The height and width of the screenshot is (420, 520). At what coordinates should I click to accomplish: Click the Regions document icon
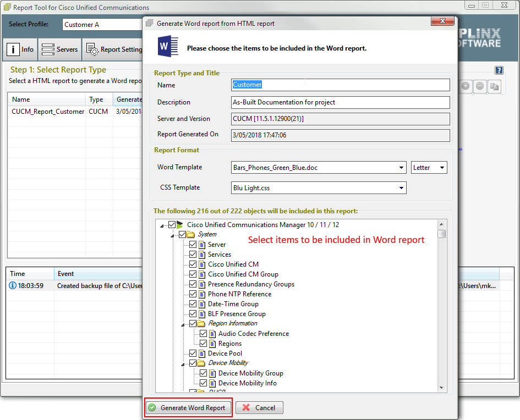(212, 344)
